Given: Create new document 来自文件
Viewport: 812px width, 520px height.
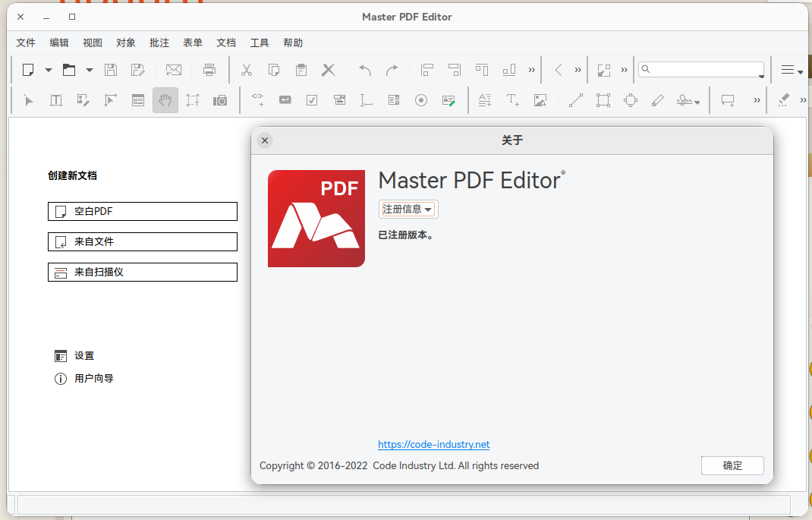Looking at the screenshot, I should coord(143,242).
